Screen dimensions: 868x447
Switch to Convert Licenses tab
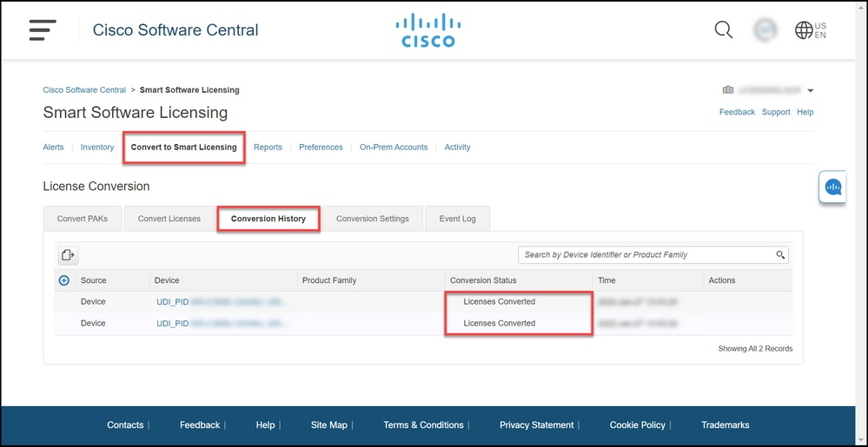pyautogui.click(x=169, y=219)
